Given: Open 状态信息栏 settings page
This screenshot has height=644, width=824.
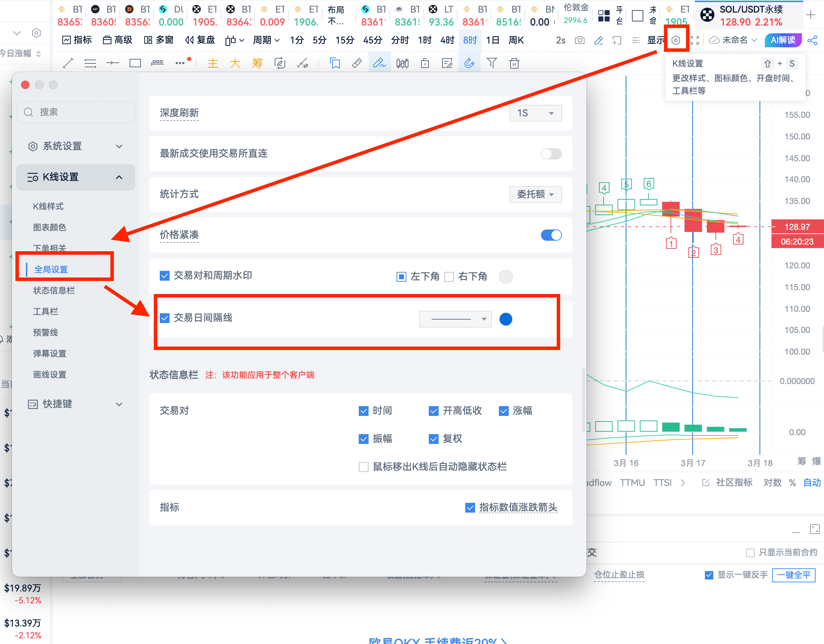Looking at the screenshot, I should pyautogui.click(x=54, y=290).
